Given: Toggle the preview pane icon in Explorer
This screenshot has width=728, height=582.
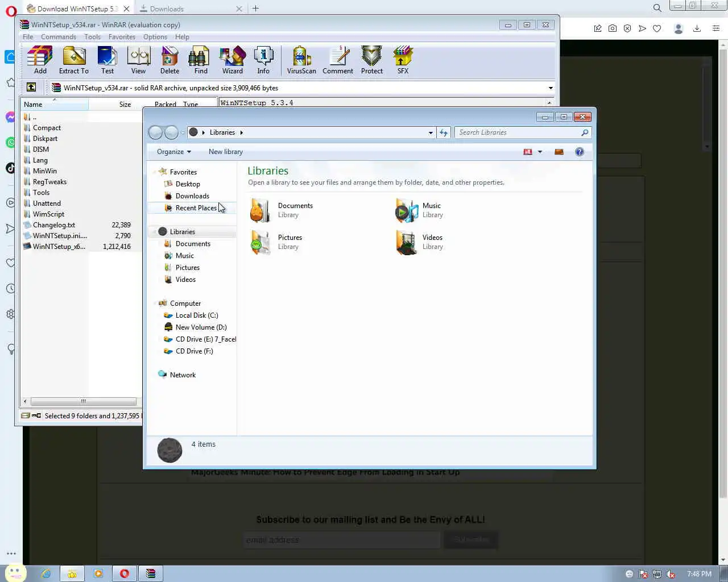Looking at the screenshot, I should (559, 152).
